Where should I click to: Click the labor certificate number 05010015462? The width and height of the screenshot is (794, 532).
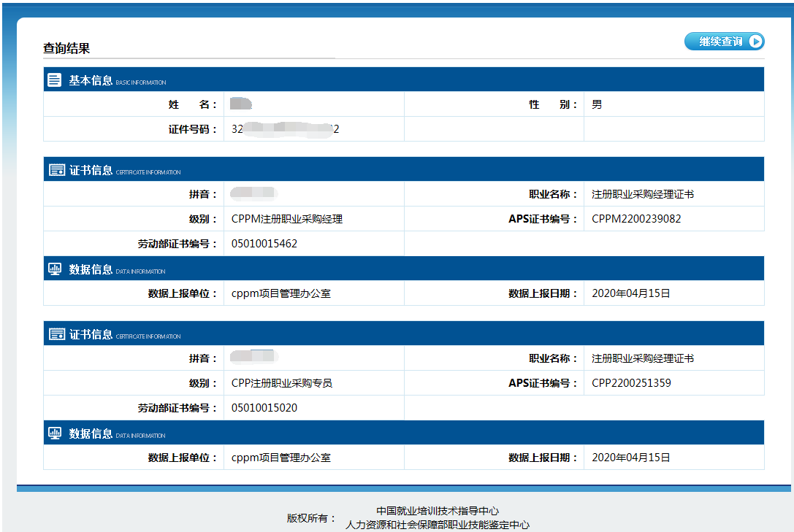coord(264,244)
